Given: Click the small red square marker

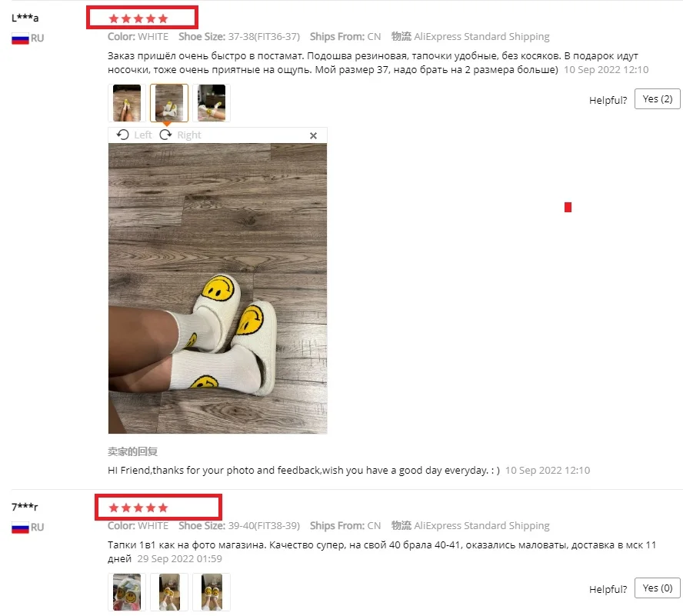Looking at the screenshot, I should [x=568, y=208].
